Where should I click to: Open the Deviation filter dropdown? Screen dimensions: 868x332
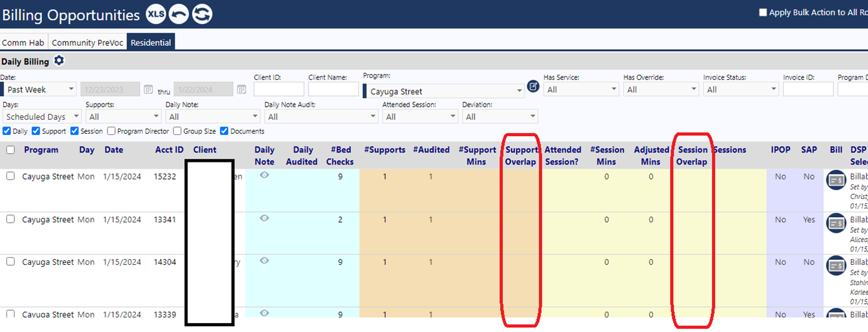[x=500, y=117]
